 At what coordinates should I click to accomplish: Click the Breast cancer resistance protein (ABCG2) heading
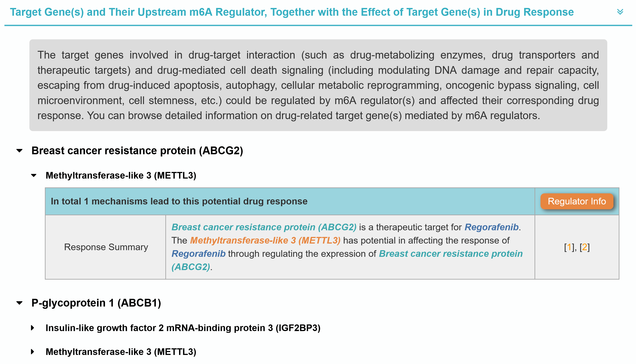click(x=137, y=151)
